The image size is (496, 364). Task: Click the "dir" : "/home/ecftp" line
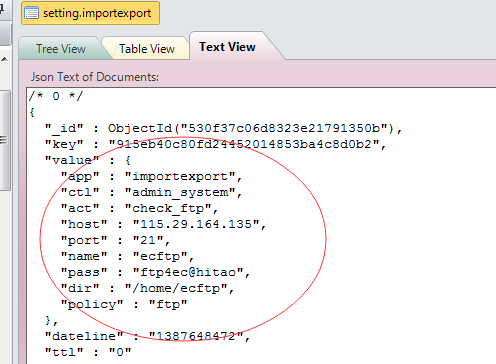coord(147,288)
